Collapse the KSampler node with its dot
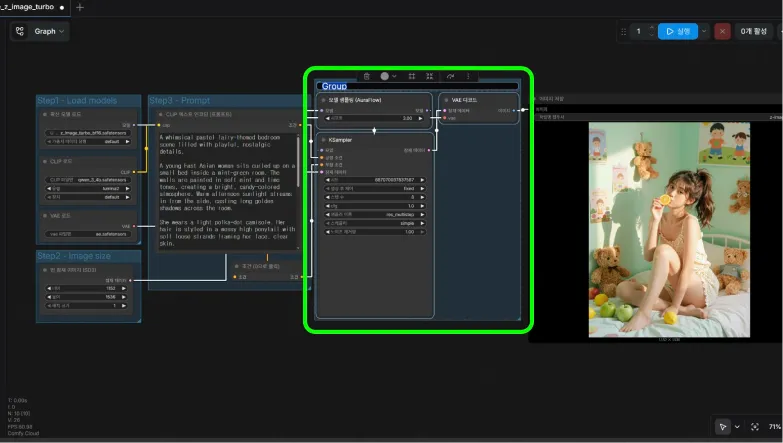Image resolution: width=783 pixels, height=443 pixels. [x=323, y=140]
